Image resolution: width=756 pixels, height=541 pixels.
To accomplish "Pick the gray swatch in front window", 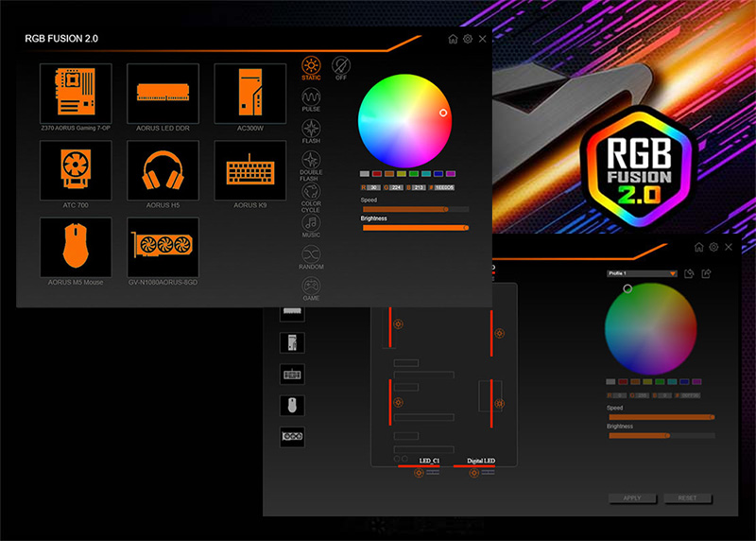I will (365, 174).
